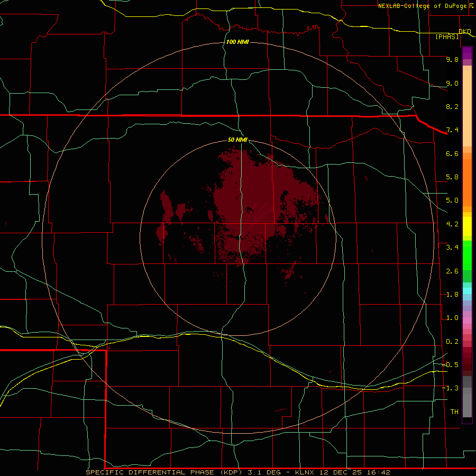
Task: Click the cyan color bar segment
Action: [467, 291]
